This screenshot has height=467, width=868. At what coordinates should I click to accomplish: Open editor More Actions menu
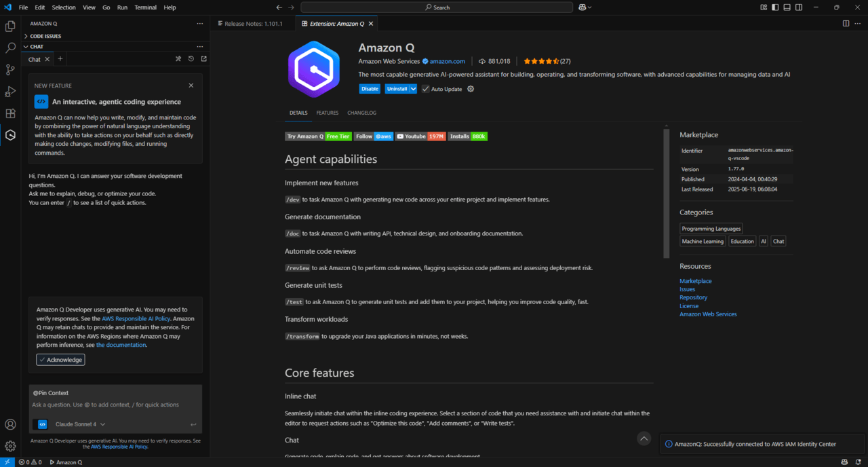coord(858,23)
